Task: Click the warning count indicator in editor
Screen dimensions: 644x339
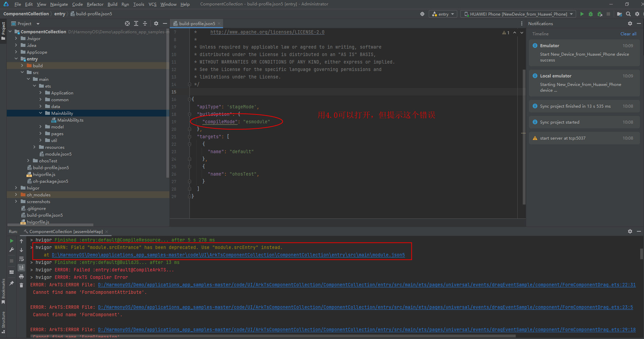Action: [x=506, y=33]
